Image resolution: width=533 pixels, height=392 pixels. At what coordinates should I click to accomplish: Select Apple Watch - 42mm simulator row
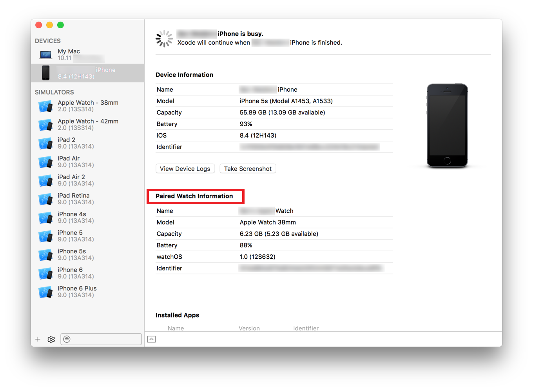(x=88, y=125)
